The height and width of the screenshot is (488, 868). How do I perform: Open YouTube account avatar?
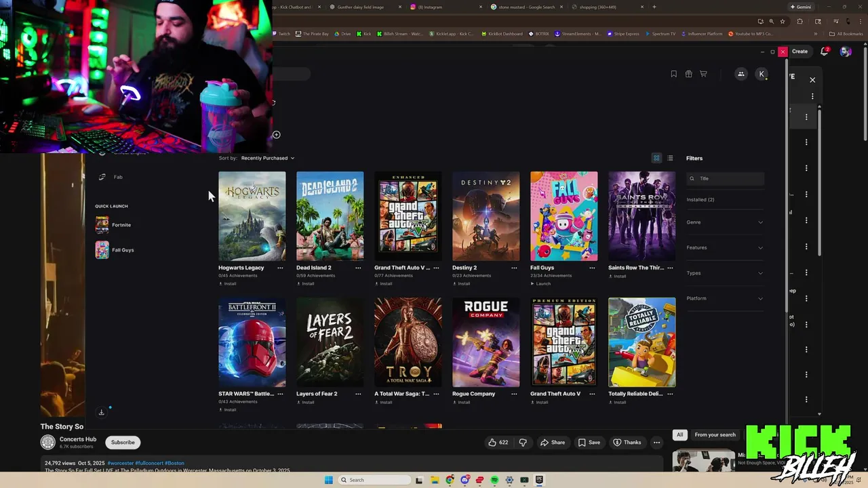click(x=845, y=52)
